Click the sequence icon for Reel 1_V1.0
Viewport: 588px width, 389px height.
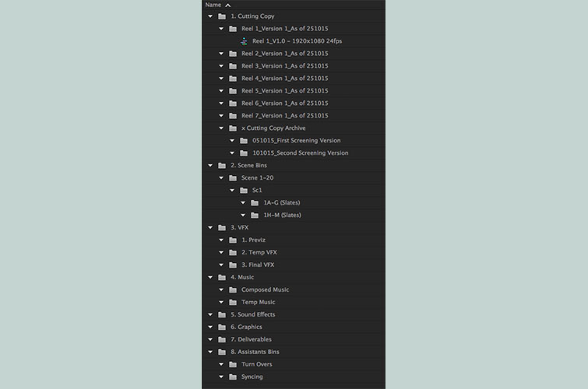[244, 41]
